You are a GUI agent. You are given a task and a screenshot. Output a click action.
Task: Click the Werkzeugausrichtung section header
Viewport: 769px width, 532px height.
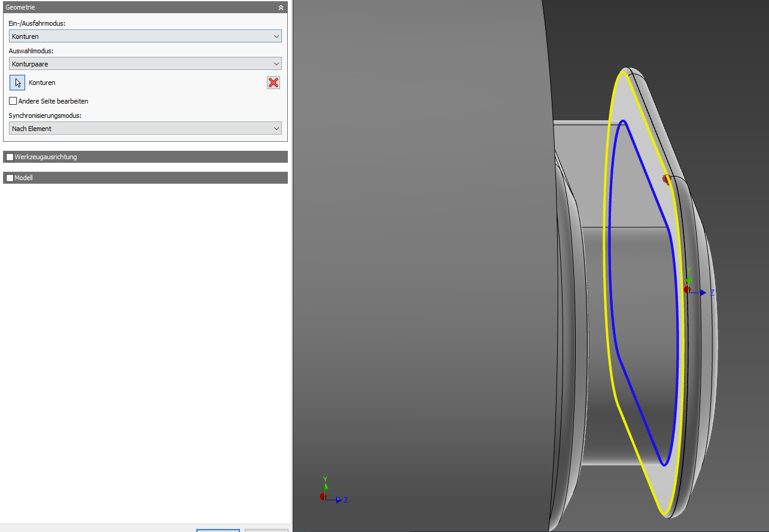[x=46, y=156]
